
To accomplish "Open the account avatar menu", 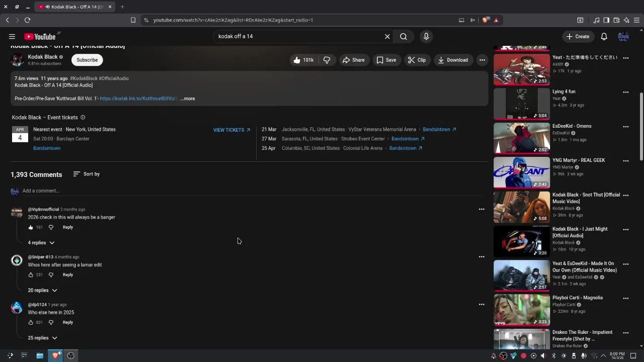I will coord(623,36).
